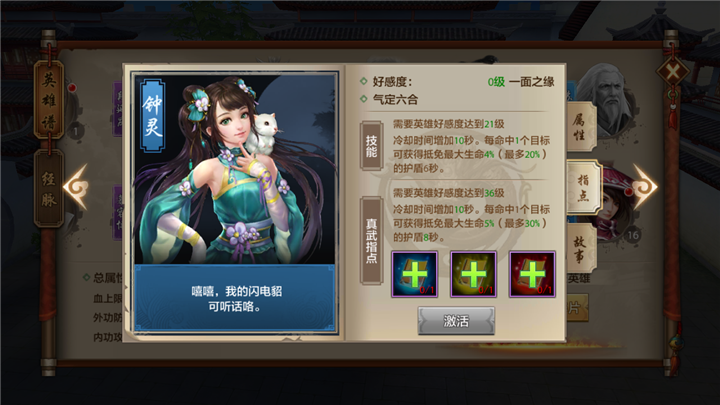Viewport: 720px width, 405px height.
Task: Click the white ferret on her shoulder
Action: point(262,133)
